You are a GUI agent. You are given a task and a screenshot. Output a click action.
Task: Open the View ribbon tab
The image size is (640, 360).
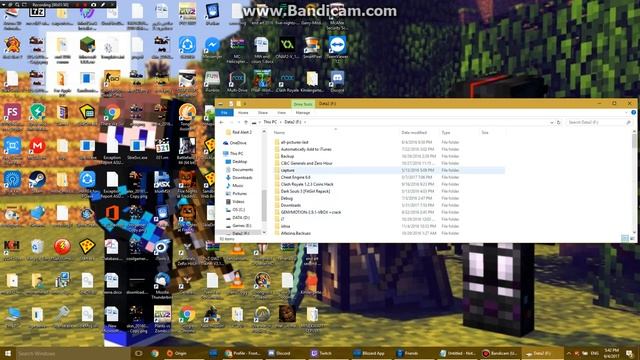tap(282, 113)
